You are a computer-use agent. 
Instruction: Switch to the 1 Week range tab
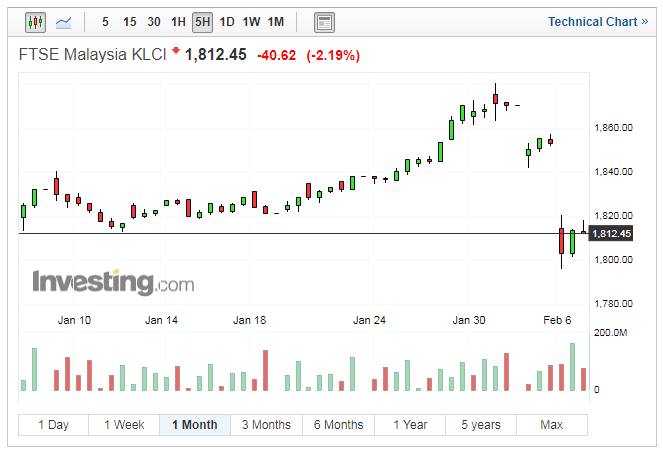[124, 425]
